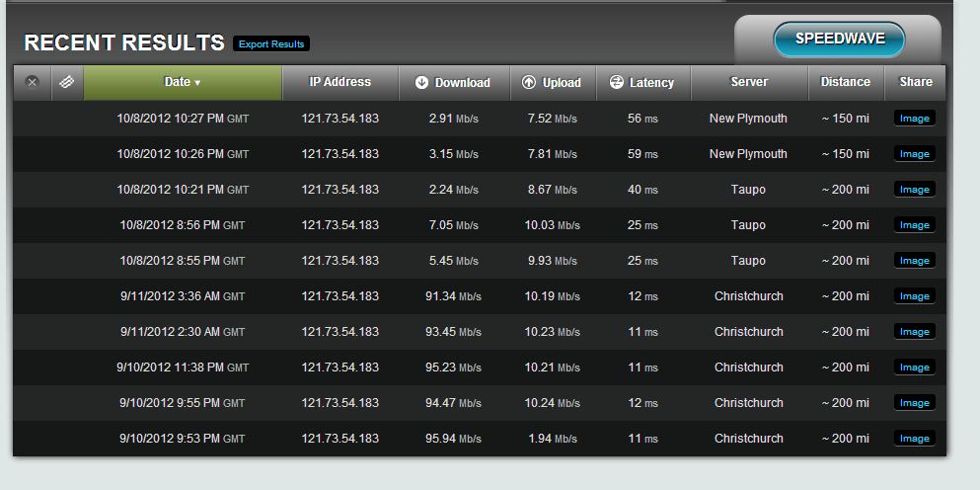This screenshot has width=980, height=490.
Task: Click Image button for 8:55 PM result
Action: [915, 261]
